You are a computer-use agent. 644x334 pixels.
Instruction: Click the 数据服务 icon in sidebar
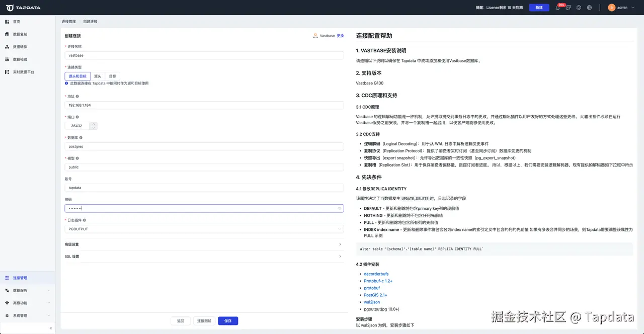[7, 290]
